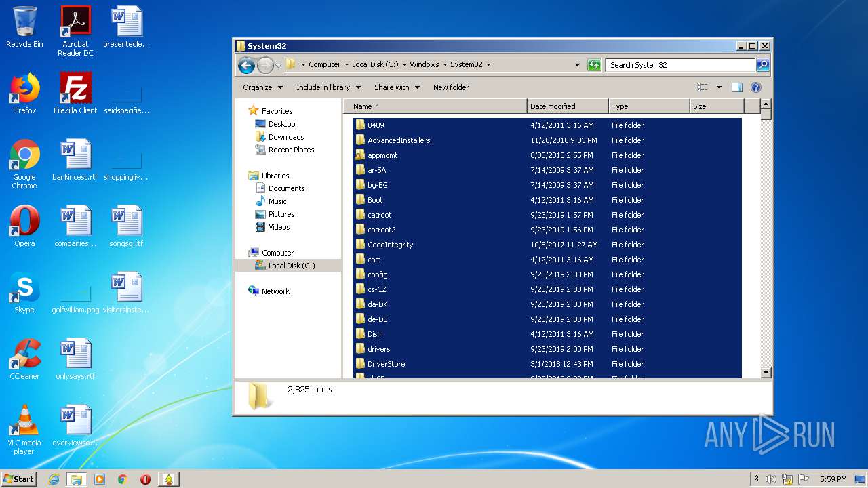Select FileZilla Client desktop icon
Screen dimensions: 868x488
click(x=75, y=94)
